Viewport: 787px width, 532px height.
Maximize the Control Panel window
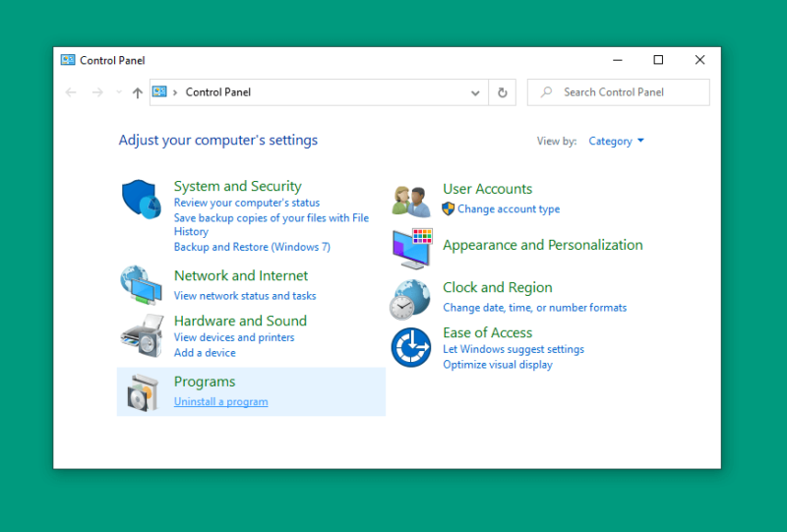(x=658, y=60)
